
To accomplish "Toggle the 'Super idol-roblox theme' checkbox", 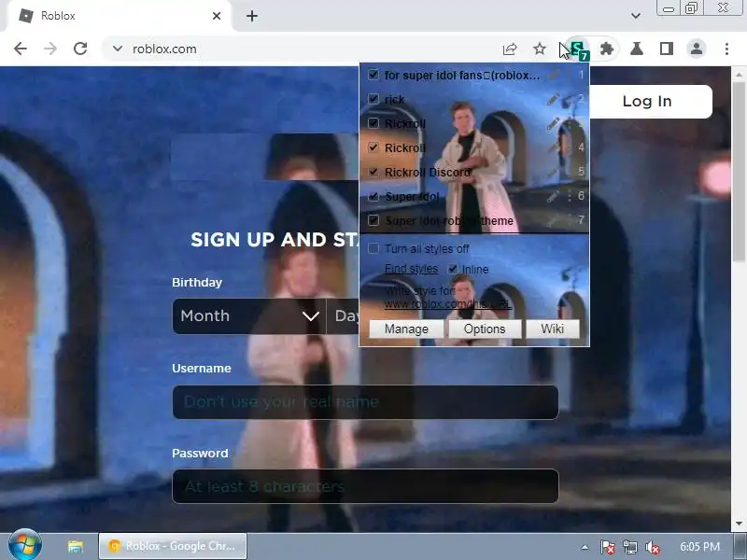I will coord(373,220).
